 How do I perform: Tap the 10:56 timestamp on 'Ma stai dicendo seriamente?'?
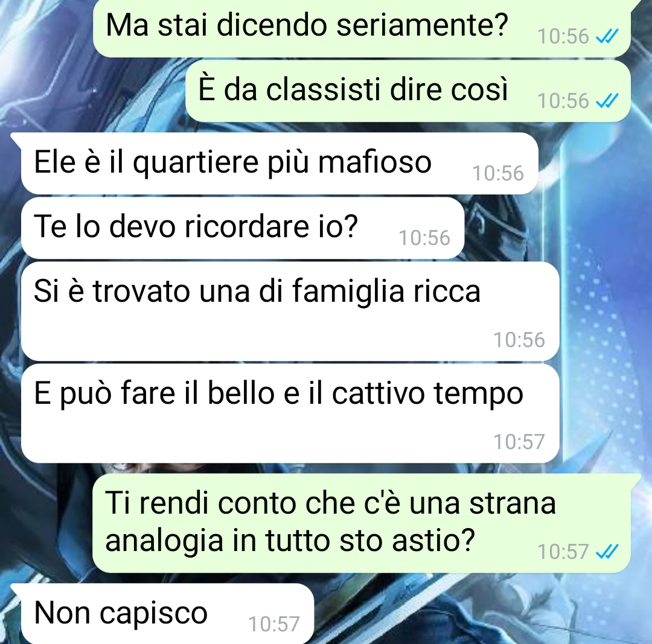(563, 36)
